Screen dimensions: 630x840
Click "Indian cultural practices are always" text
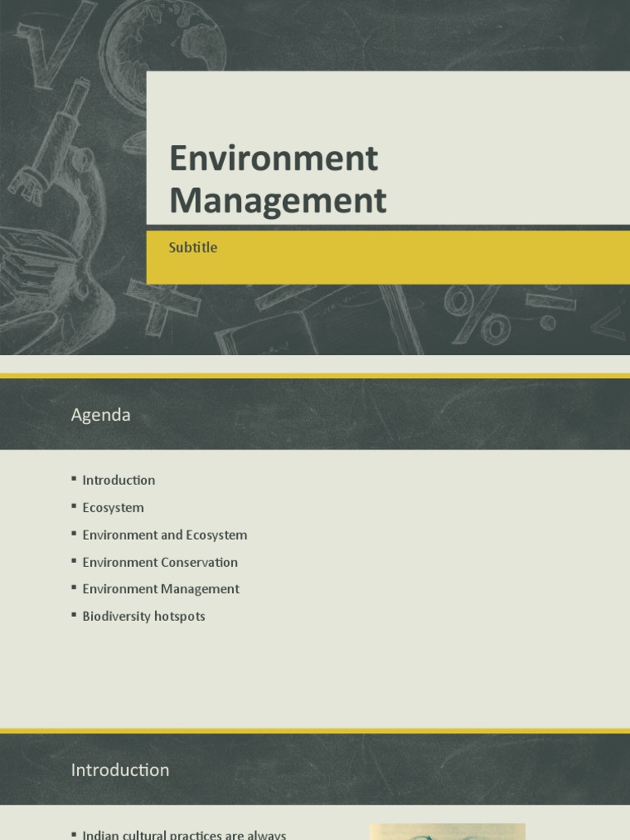point(185,834)
